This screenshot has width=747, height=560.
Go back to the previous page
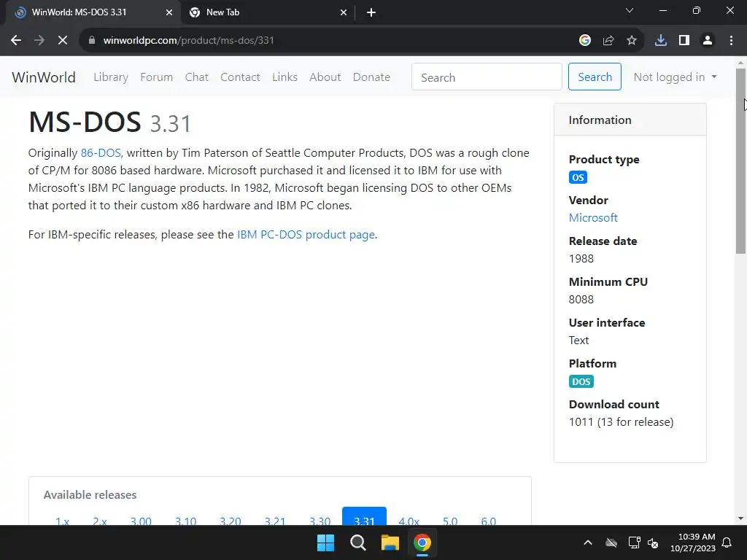(16, 41)
